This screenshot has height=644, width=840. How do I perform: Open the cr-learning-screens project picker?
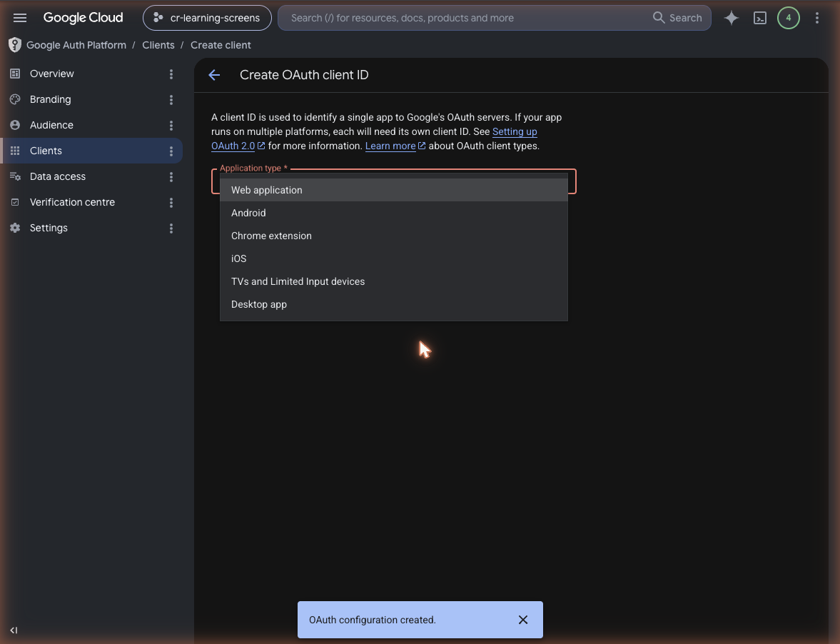207,18
